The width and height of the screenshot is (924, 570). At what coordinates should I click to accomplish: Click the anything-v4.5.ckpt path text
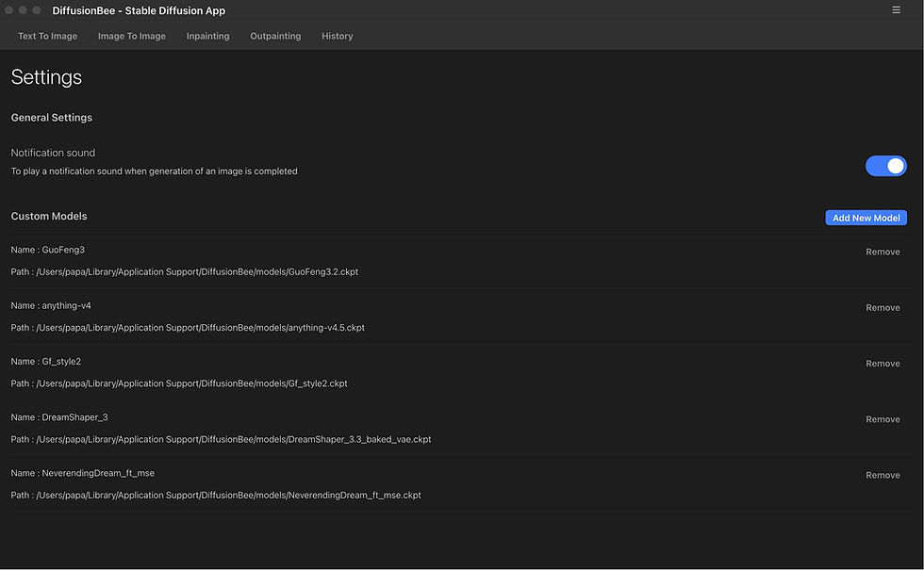(188, 328)
